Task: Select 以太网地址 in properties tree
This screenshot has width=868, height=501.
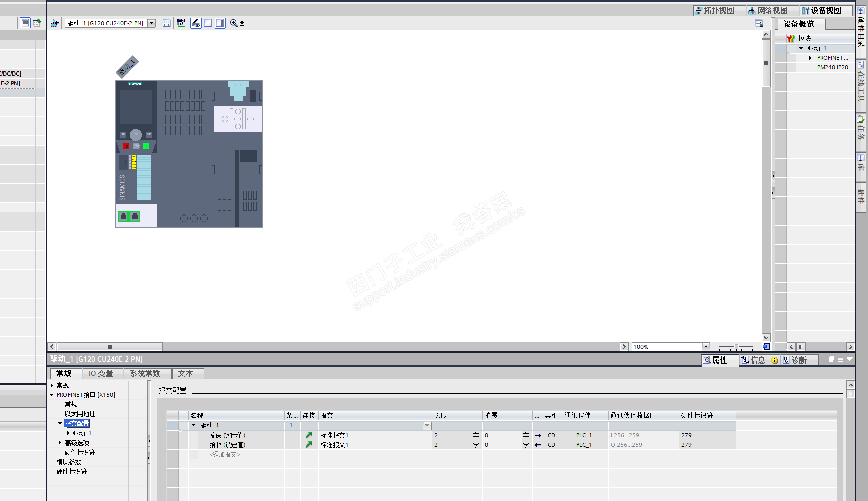Action: point(80,414)
